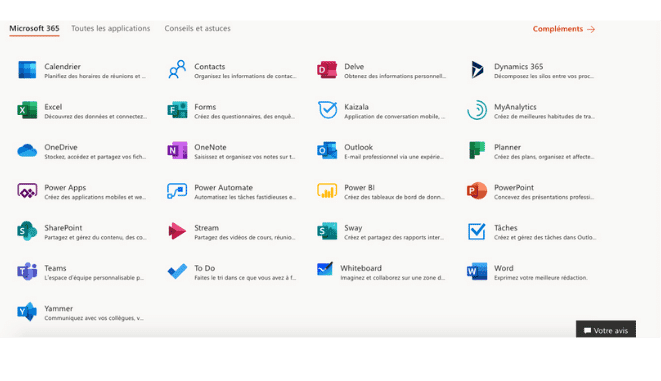Screen dimensions: 661x381
Task: Open the Power Automate icon
Action: (177, 191)
